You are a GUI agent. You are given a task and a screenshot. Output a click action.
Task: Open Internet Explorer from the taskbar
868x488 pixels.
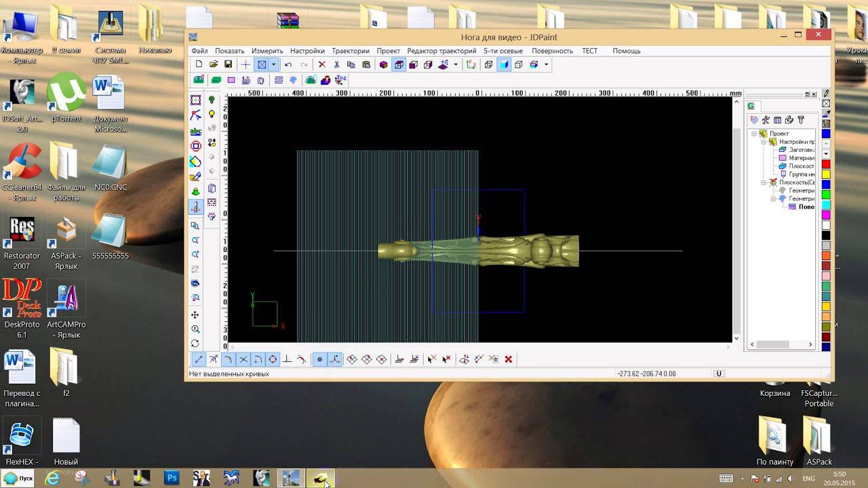(52, 478)
